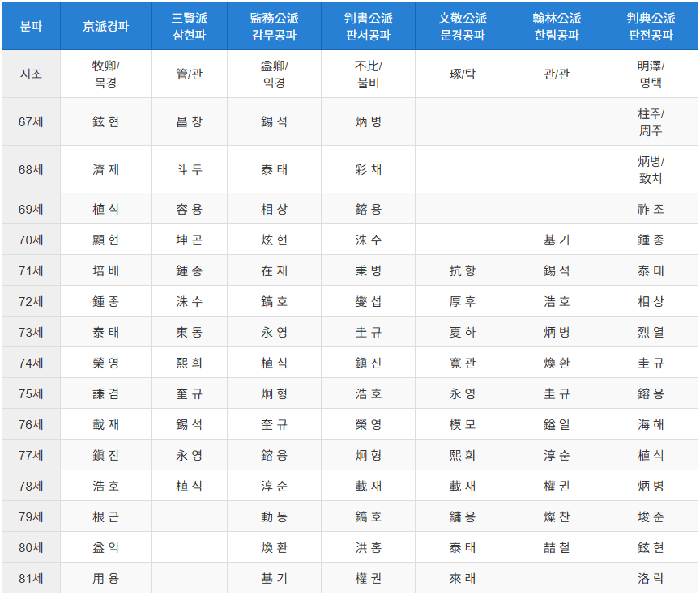
Task: Click the 79세 row label
Action: [x=31, y=516]
